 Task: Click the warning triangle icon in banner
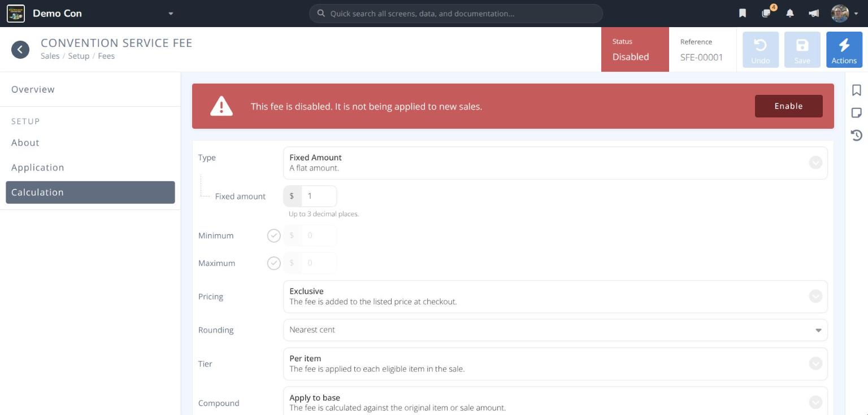(222, 106)
